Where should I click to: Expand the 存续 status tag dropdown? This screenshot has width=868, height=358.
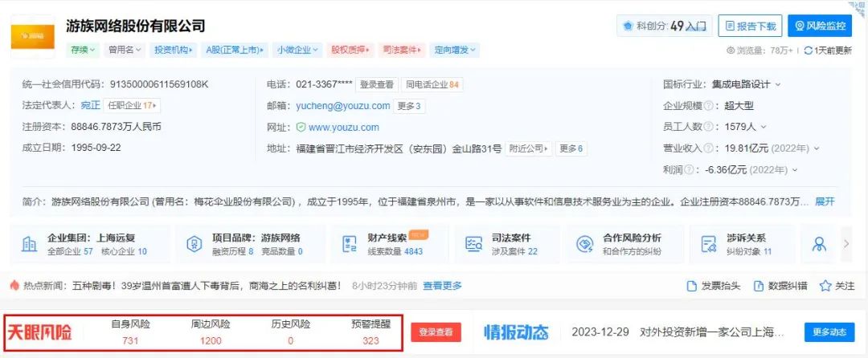[x=83, y=50]
